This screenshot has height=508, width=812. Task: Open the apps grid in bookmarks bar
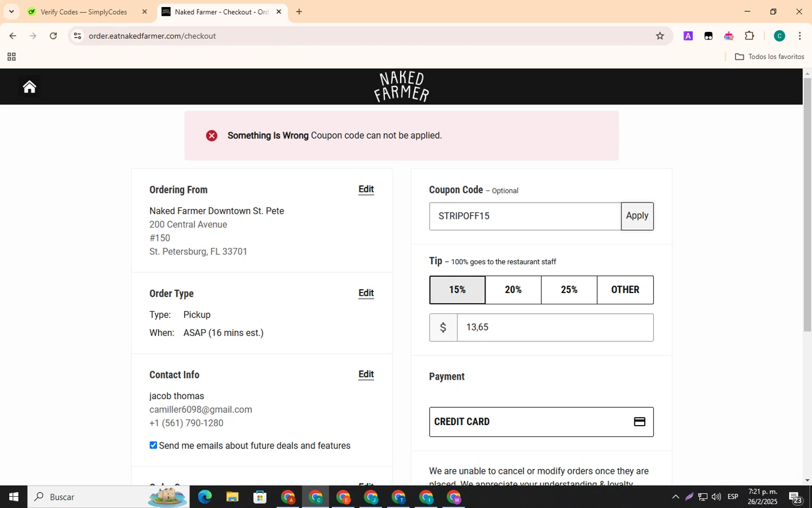(x=11, y=57)
